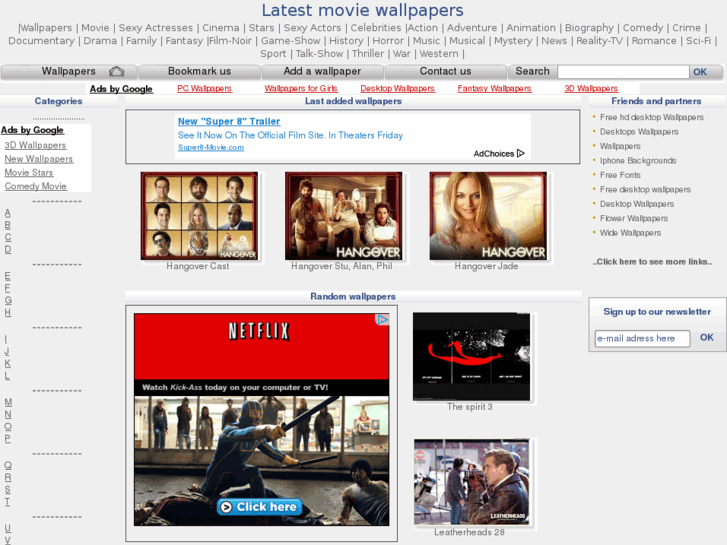This screenshot has width=727, height=545.
Task: Open Fantasy Wallpapers ad link
Action: pos(494,88)
